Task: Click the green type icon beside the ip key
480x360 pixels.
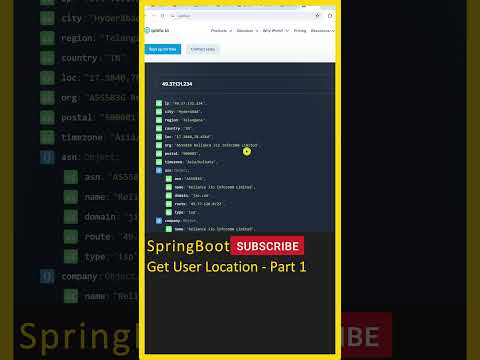Action: [x=159, y=103]
